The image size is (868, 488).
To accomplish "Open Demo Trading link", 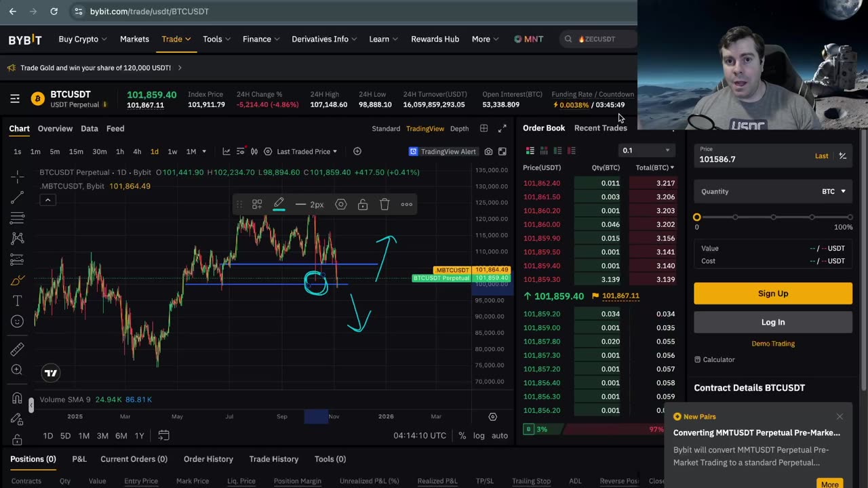I will [x=773, y=344].
